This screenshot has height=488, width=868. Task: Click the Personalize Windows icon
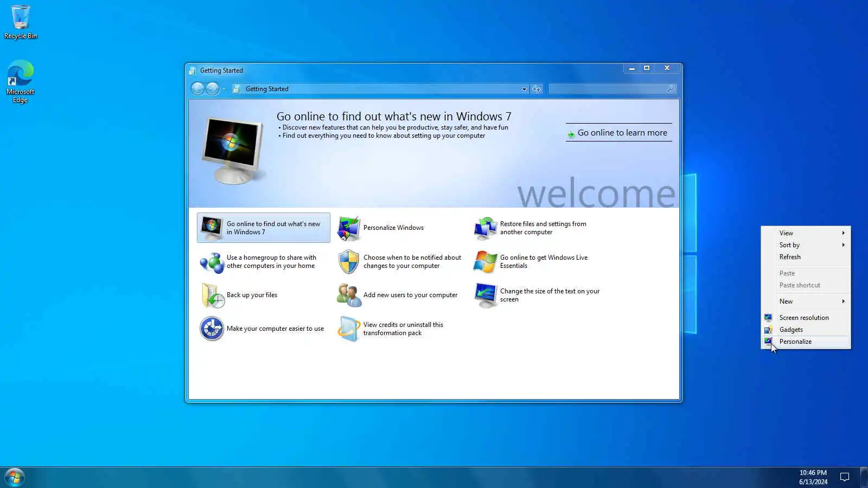pos(348,228)
